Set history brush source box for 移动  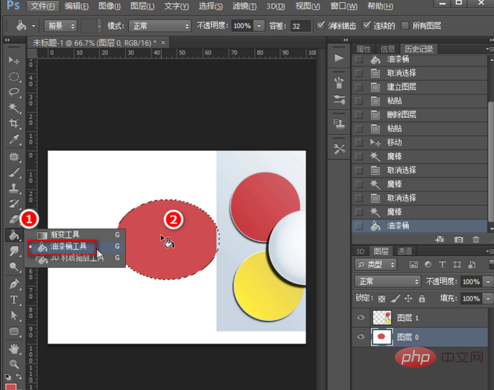pyautogui.click(x=359, y=143)
